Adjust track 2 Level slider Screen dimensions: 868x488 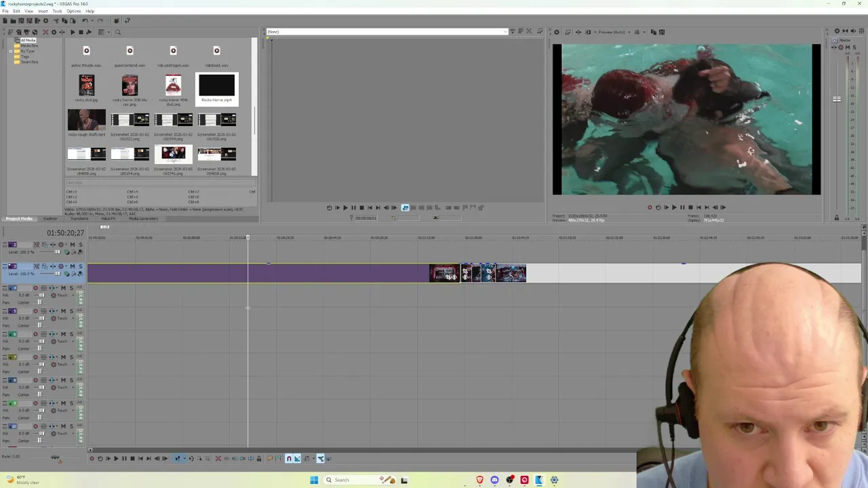[58, 252]
